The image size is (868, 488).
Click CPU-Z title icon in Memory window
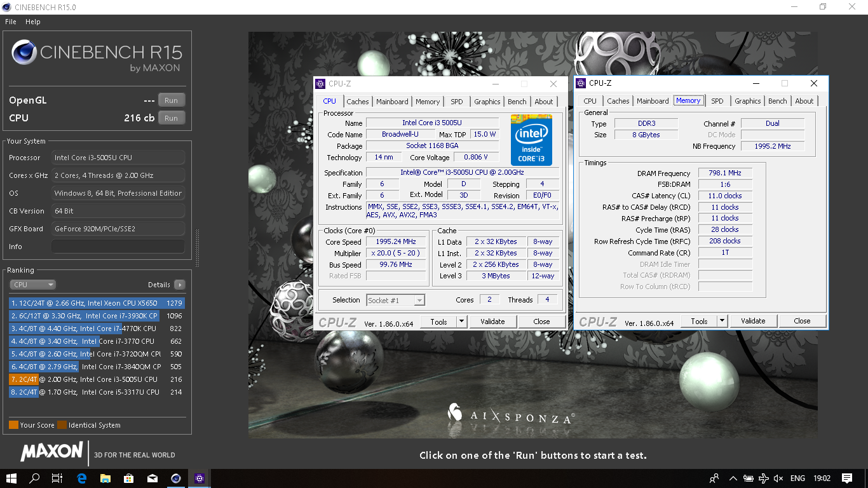coord(581,83)
